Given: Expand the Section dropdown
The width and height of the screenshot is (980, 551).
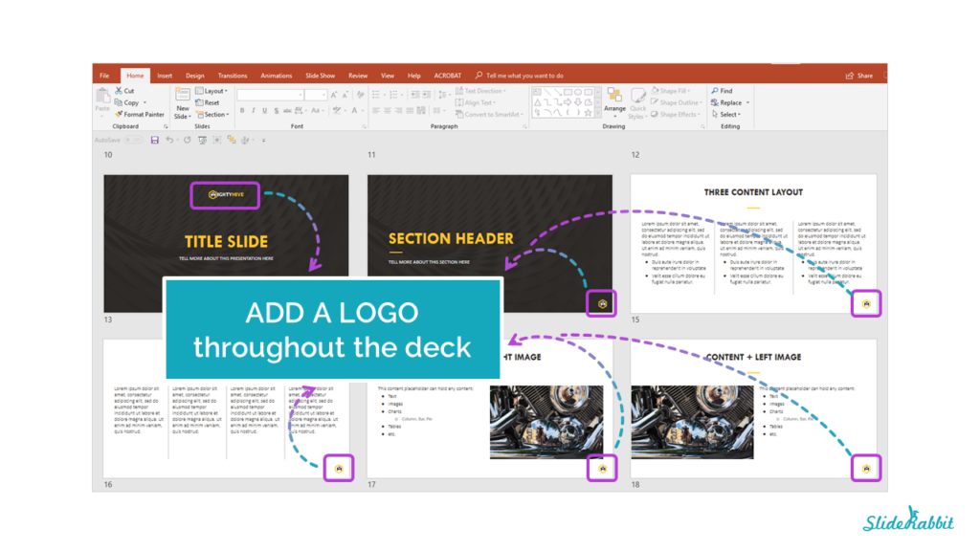Looking at the screenshot, I should [x=212, y=113].
